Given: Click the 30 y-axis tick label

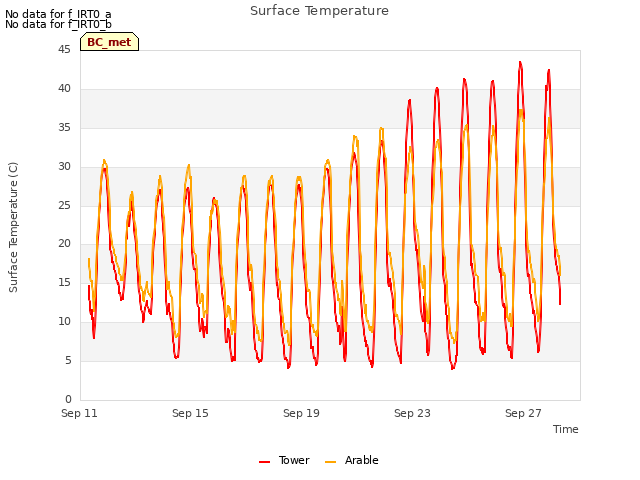Looking at the screenshot, I should pyautogui.click(x=64, y=167).
